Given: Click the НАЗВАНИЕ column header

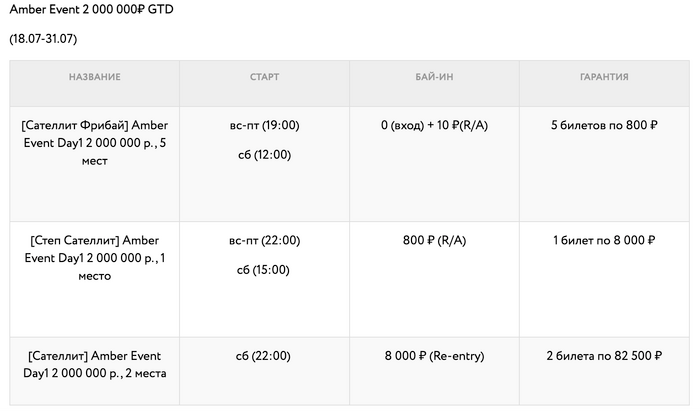Looking at the screenshot, I should click(x=95, y=77).
